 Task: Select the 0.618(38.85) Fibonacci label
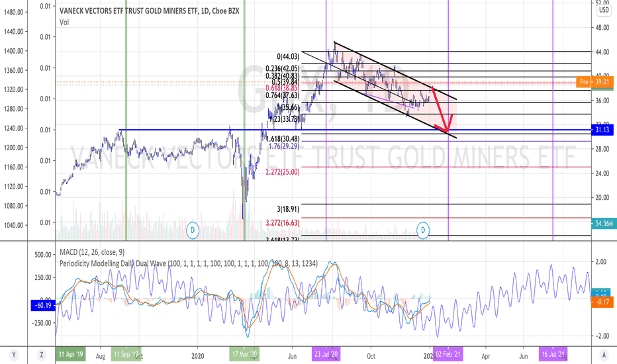click(x=283, y=88)
